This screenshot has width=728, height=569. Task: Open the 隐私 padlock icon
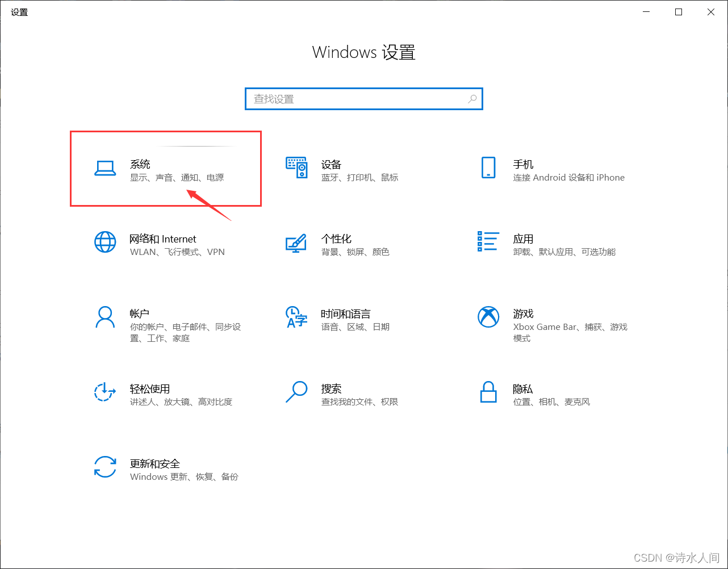pyautogui.click(x=488, y=392)
